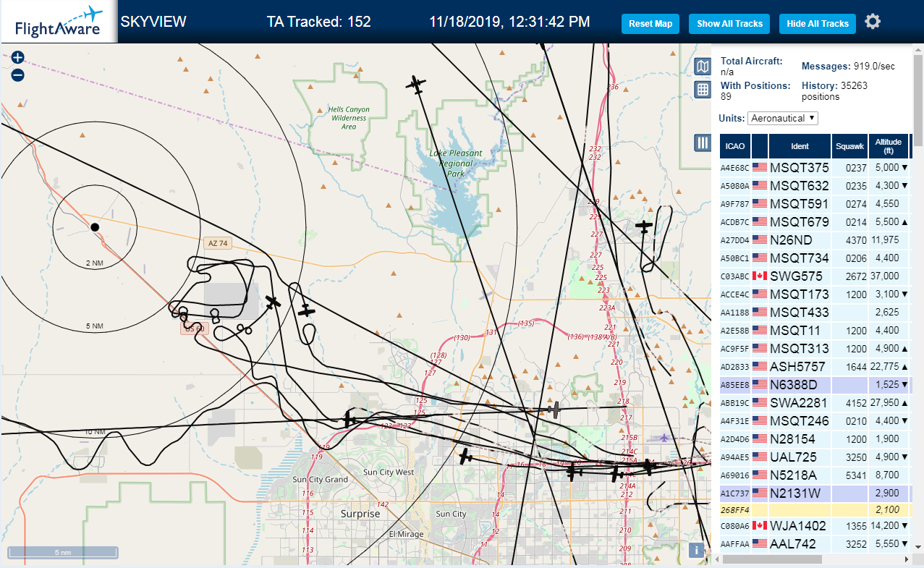Click the Surprise city label on map

[x=360, y=514]
